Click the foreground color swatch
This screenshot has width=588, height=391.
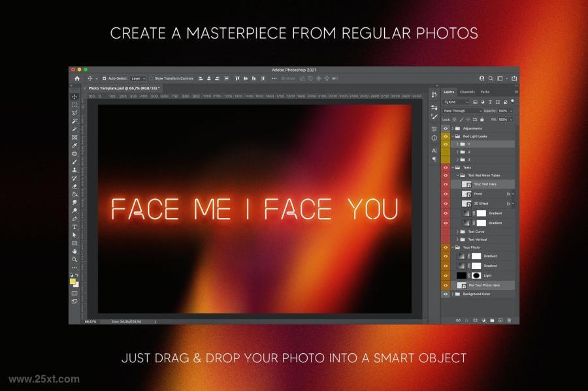point(73,281)
